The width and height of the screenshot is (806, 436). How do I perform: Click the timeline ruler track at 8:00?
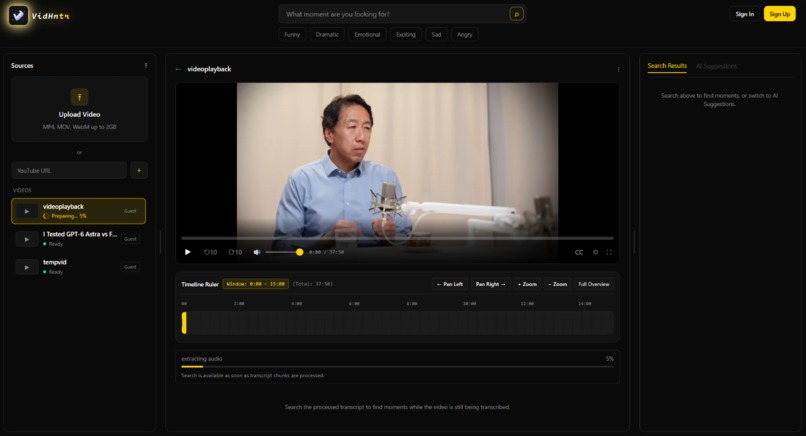[x=412, y=323]
